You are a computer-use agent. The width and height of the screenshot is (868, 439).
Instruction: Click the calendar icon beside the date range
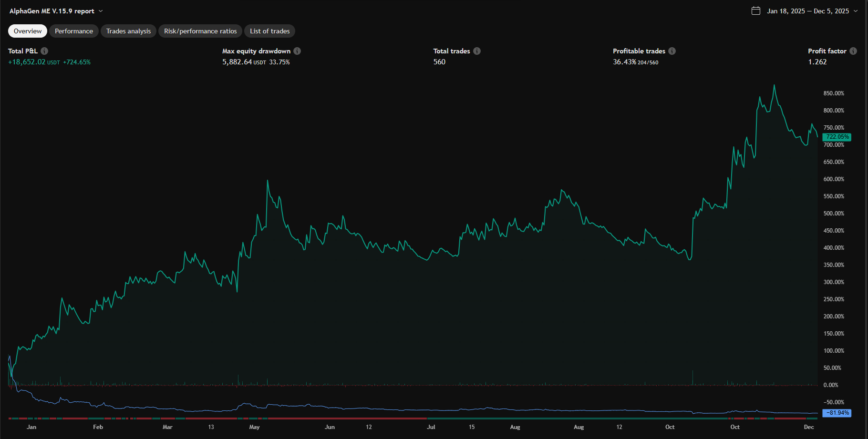click(x=755, y=10)
